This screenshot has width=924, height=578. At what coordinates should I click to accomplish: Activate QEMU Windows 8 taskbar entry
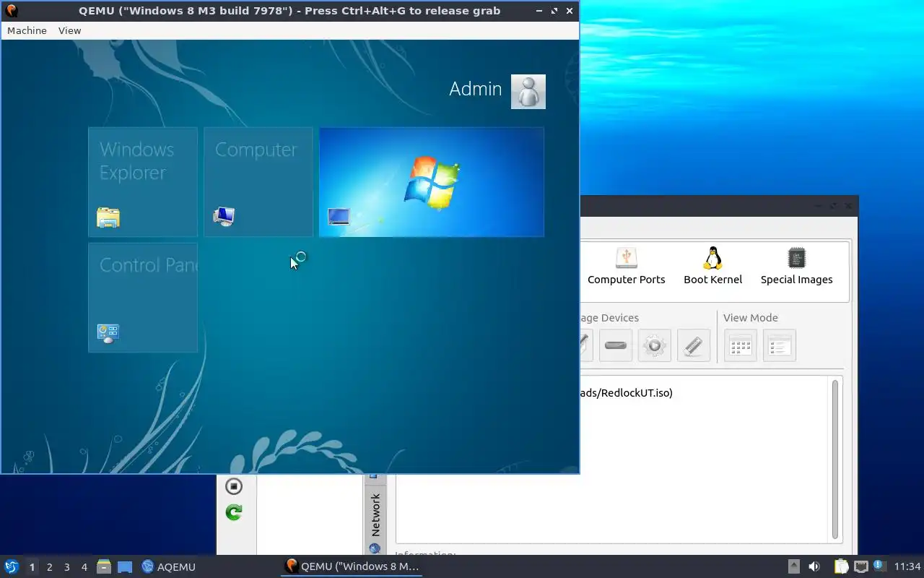352,566
